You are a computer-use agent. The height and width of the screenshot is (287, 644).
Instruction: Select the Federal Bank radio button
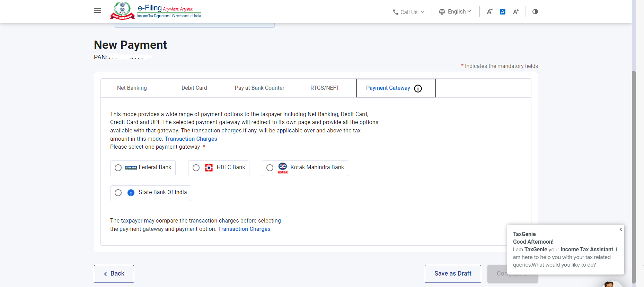tap(118, 168)
